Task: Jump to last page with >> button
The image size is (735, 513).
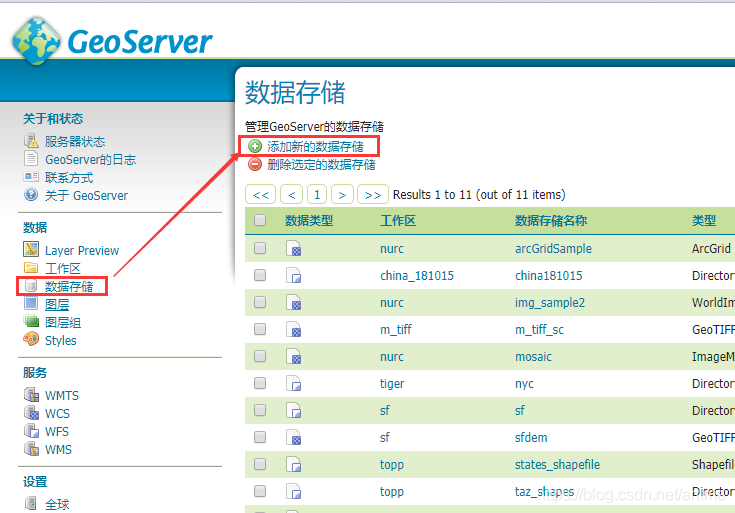Action: tap(373, 195)
